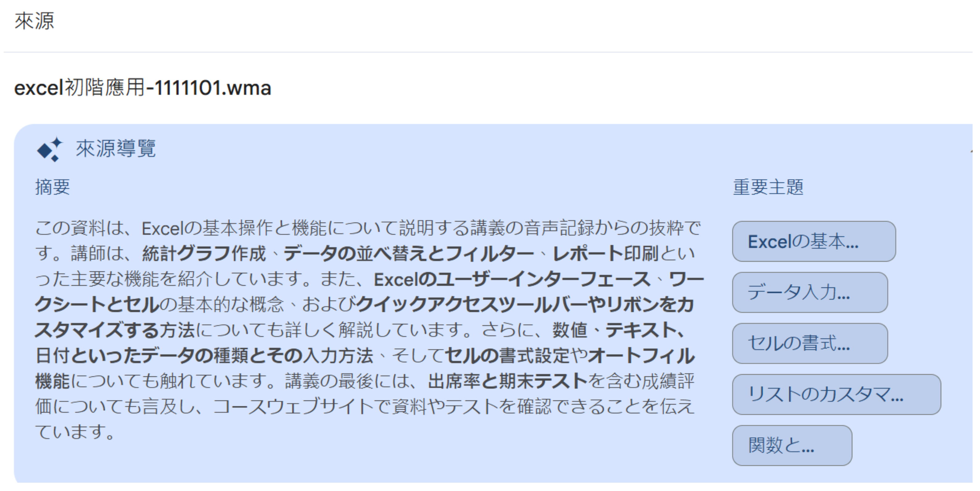Viewport: 980px width, 491px height.
Task: Click the 摘要 section label
Action: [52, 187]
